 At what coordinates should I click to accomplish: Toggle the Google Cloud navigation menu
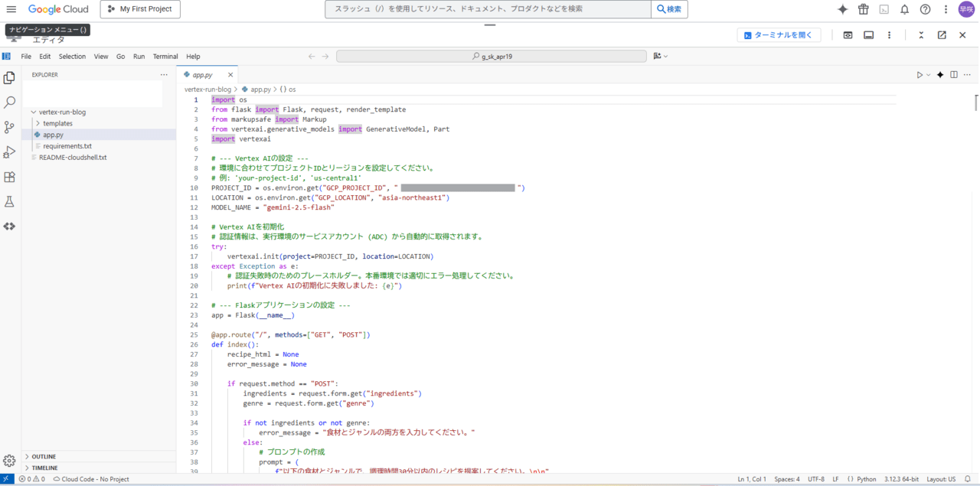click(x=11, y=9)
